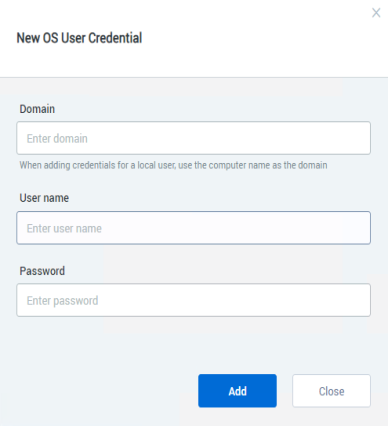Click the Password field label
The width and height of the screenshot is (388, 426).
[x=42, y=271]
